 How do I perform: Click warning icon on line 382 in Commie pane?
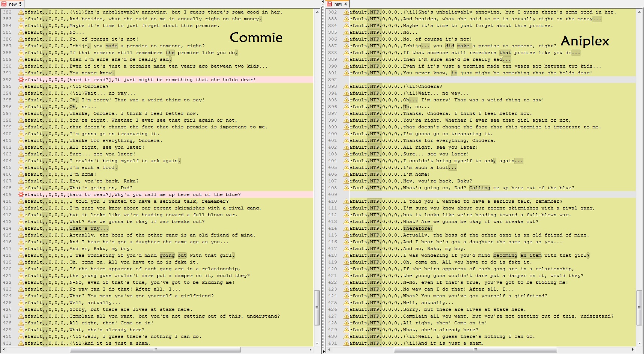21,12
